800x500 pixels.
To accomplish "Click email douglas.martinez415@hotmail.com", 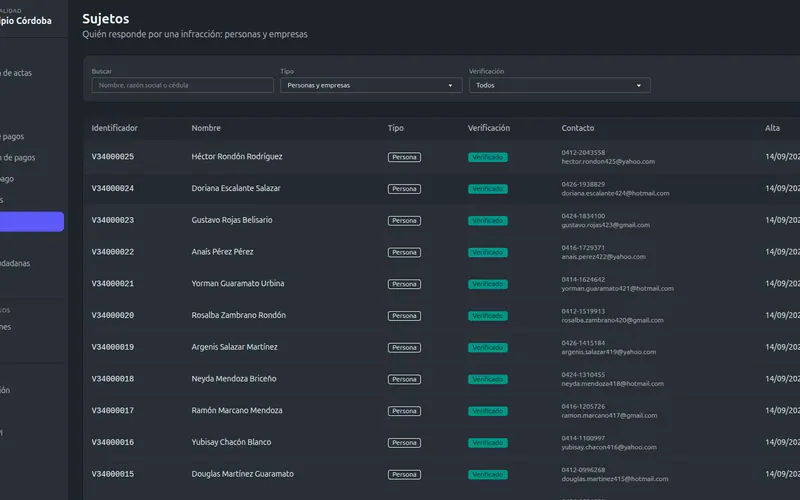I will 615,479.
